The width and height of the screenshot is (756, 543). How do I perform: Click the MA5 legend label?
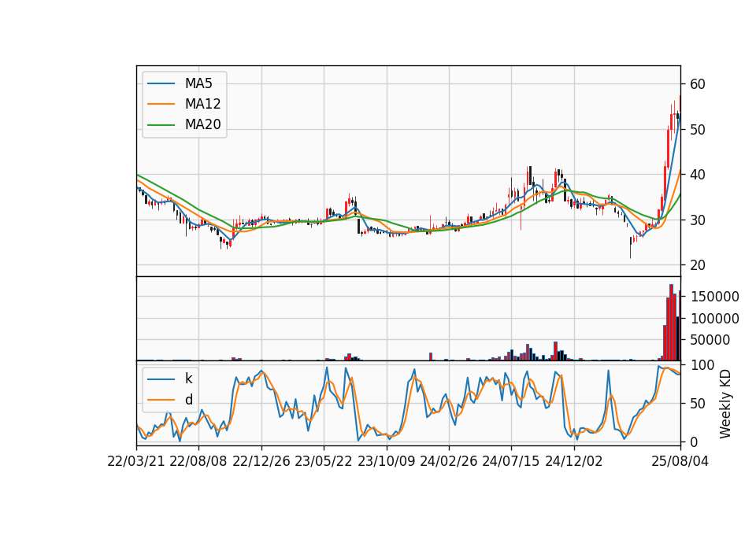[x=198, y=83]
